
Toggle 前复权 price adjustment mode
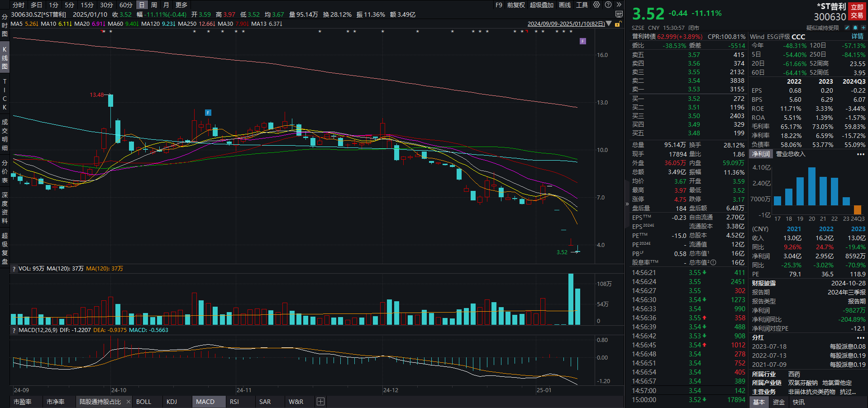tap(516, 5)
